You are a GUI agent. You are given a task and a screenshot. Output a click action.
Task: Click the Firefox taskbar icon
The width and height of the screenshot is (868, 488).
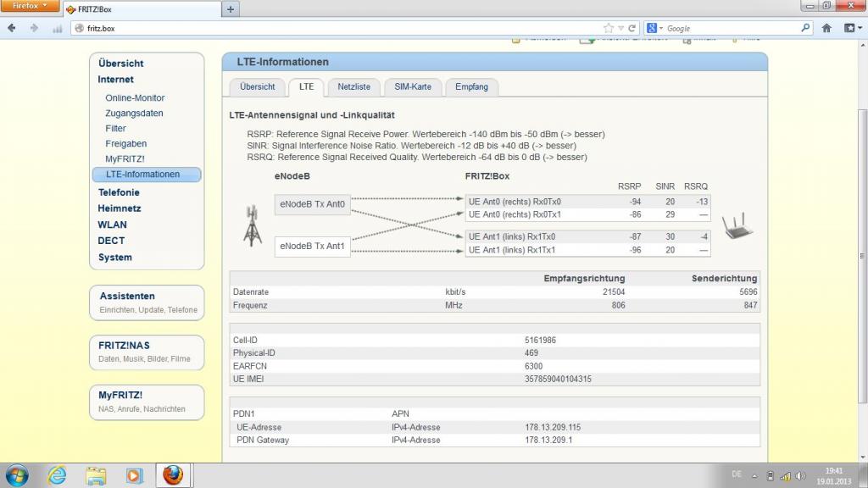(x=173, y=475)
